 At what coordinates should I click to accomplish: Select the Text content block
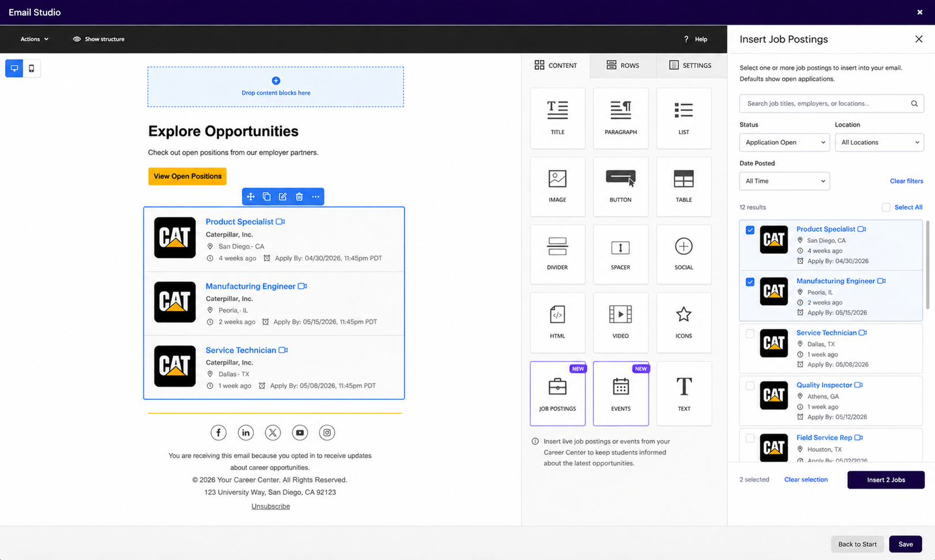coord(684,393)
